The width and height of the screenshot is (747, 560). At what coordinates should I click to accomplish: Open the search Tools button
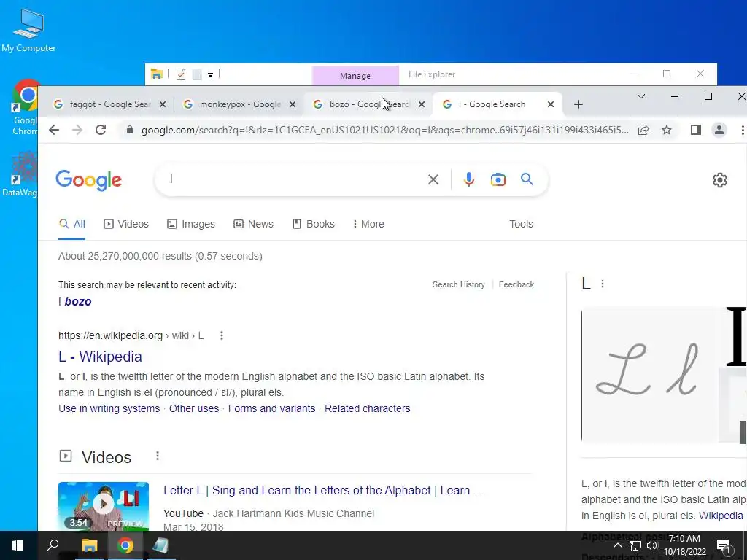pyautogui.click(x=521, y=224)
